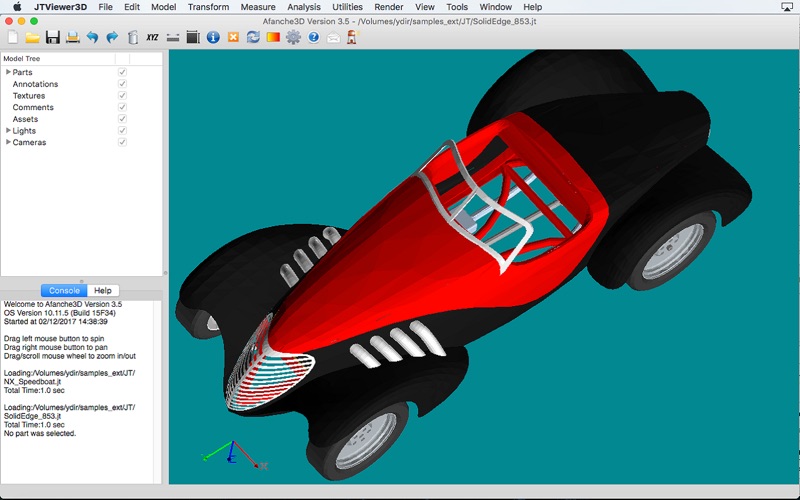Expand the Lights tree node

point(8,131)
